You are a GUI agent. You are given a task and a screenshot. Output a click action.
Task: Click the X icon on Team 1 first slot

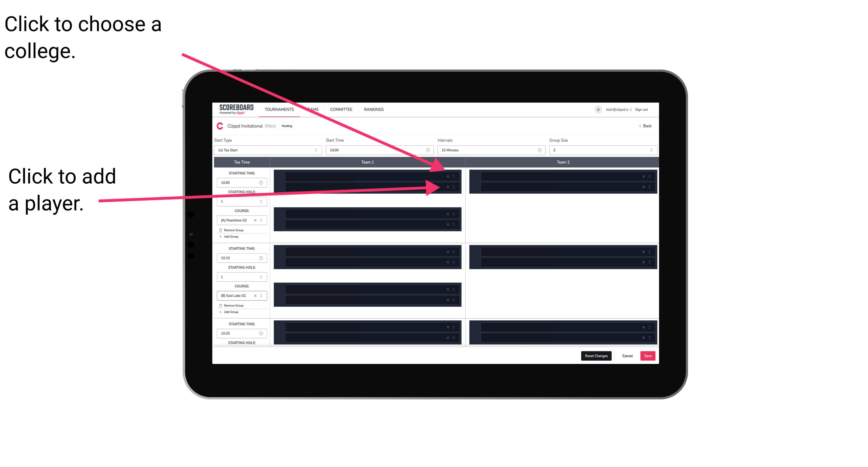[x=447, y=176]
